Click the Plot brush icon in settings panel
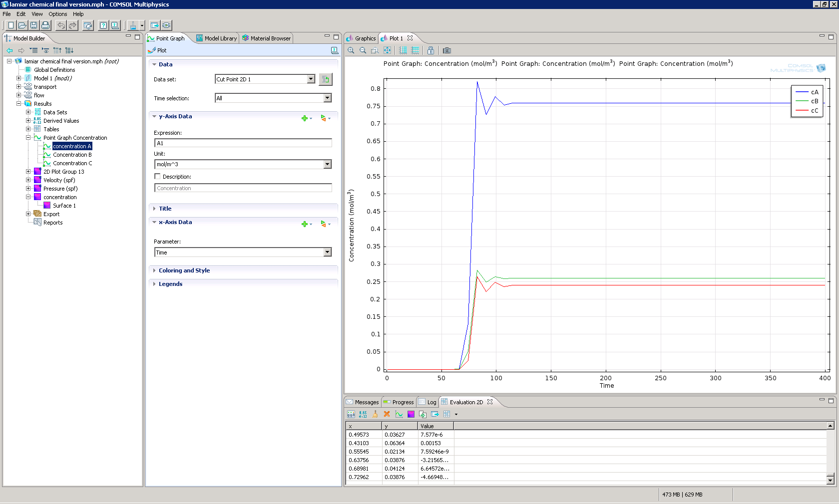Image resolution: width=839 pixels, height=504 pixels. point(152,50)
